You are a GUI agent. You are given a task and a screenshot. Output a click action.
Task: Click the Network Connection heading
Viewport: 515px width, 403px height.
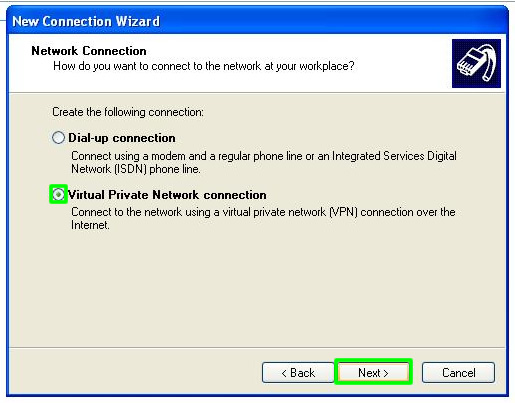[89, 51]
